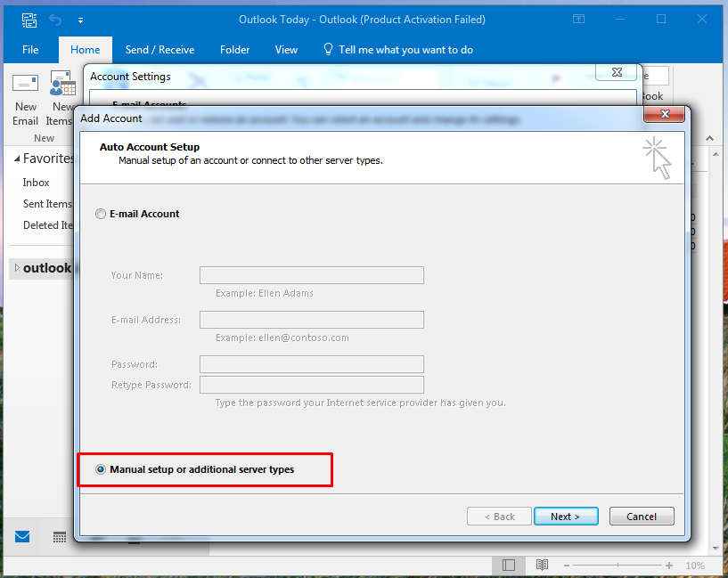Click the Send/Receive All Folders quick access icon
Image resolution: width=728 pixels, height=578 pixels.
pos(29,20)
